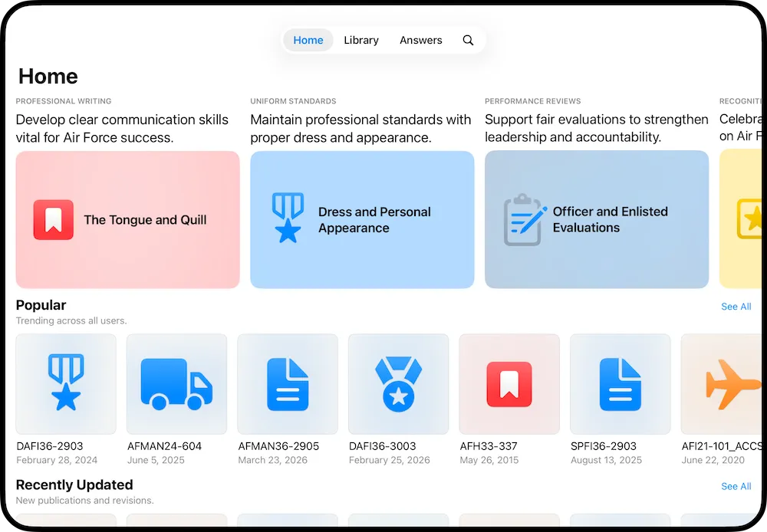The image size is (767, 532).
Task: Click the Performance Reviews category label
Action: pos(533,101)
